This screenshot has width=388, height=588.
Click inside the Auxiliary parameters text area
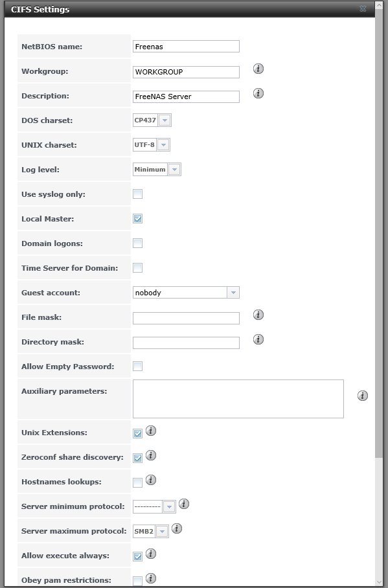click(238, 399)
